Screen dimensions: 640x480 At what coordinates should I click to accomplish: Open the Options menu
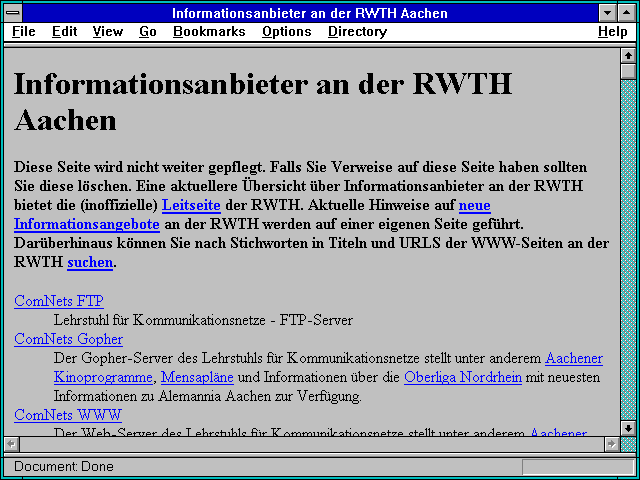click(x=287, y=32)
